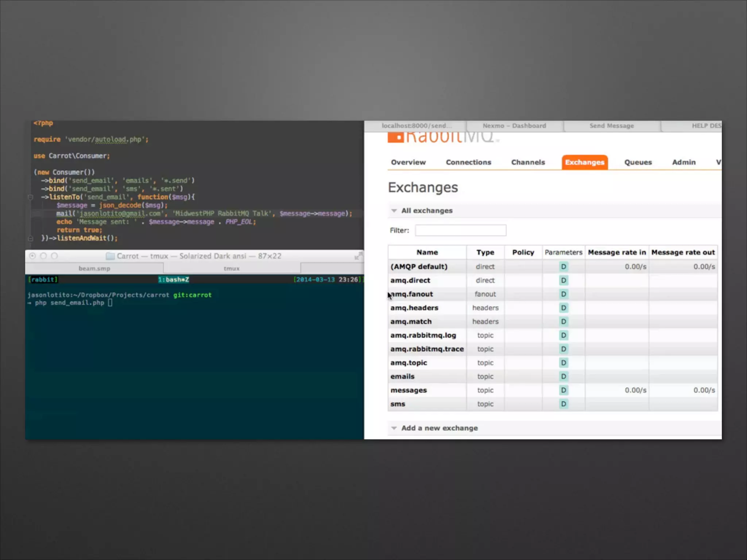Click the D badge for amq.topic
This screenshot has height=560, width=747.
[563, 363]
